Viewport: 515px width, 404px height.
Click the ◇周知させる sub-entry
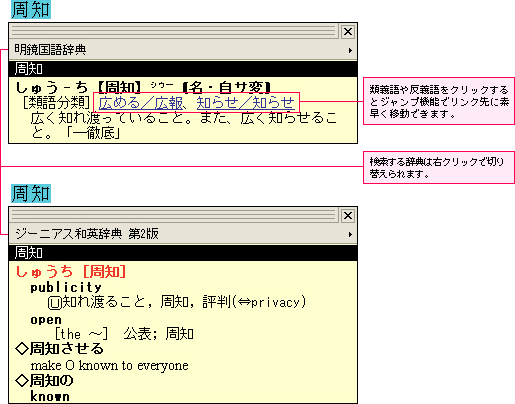point(59,349)
